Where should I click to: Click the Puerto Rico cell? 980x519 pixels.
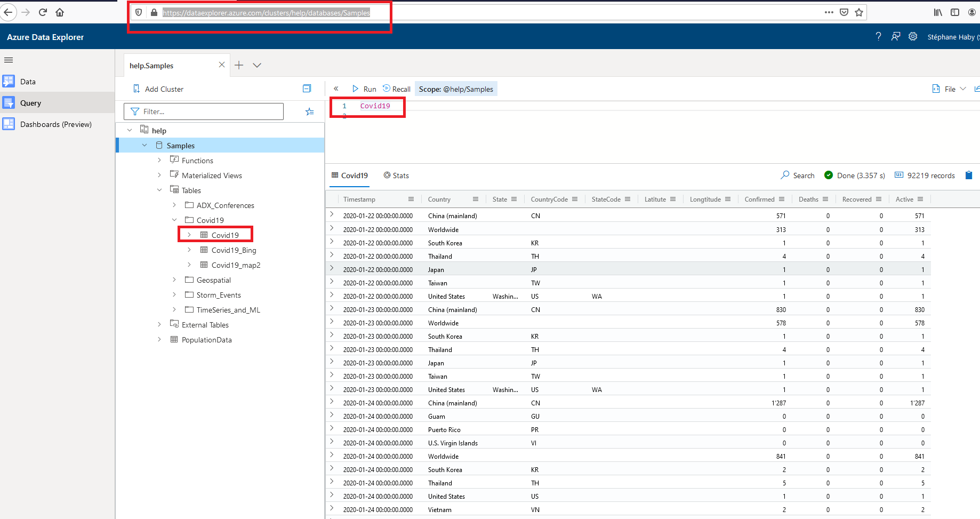444,430
